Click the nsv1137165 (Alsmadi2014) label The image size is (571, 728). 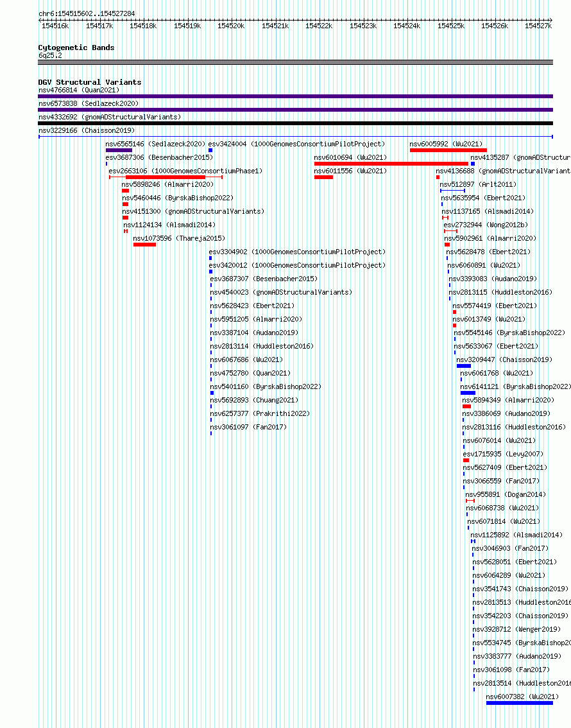coord(488,211)
